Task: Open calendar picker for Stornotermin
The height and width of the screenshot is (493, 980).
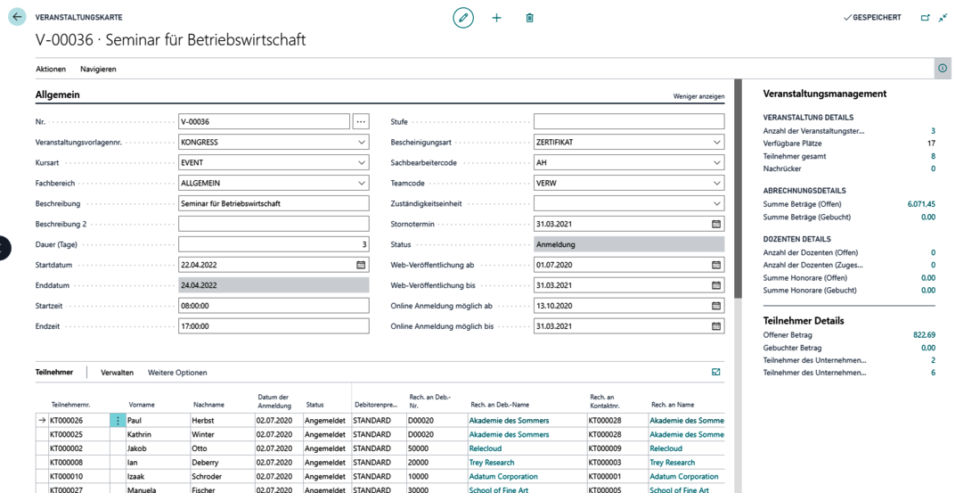Action: coord(715,224)
